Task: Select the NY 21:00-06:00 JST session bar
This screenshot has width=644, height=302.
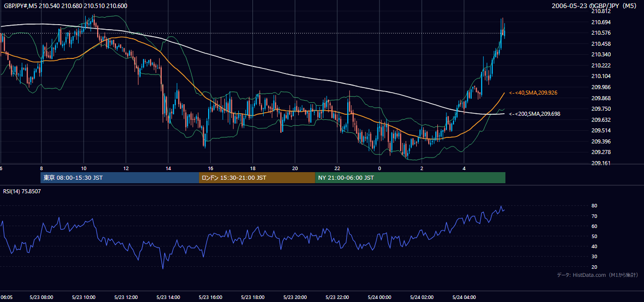Action: (410, 178)
